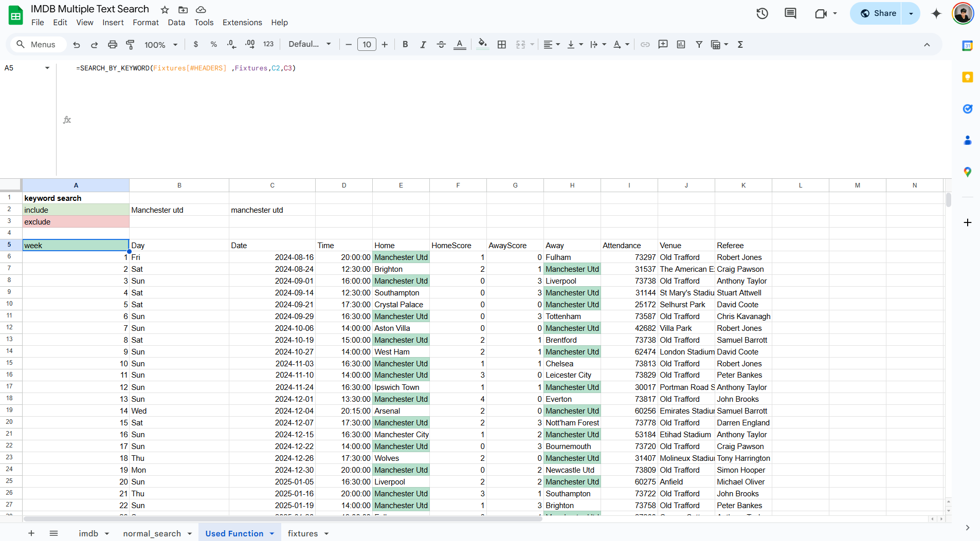The width and height of the screenshot is (980, 541).
Task: Add a new sheet plus button
Action: 31,533
